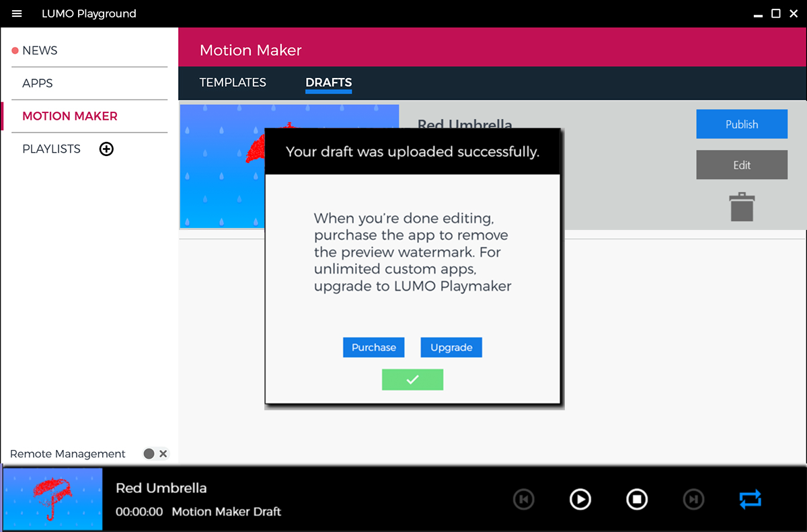Click the Motion Maker page header

(251, 50)
